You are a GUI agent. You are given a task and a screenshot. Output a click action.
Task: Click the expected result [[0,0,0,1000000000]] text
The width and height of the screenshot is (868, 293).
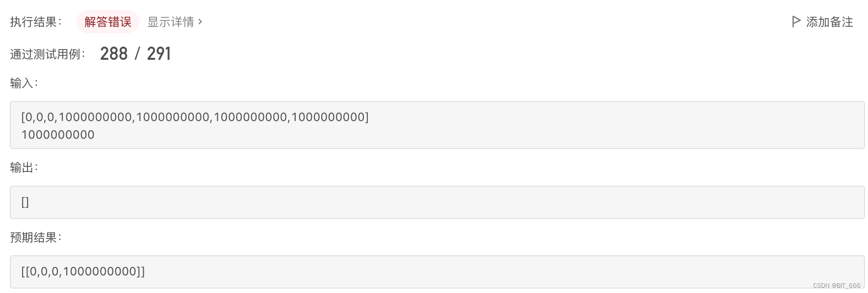coord(83,271)
